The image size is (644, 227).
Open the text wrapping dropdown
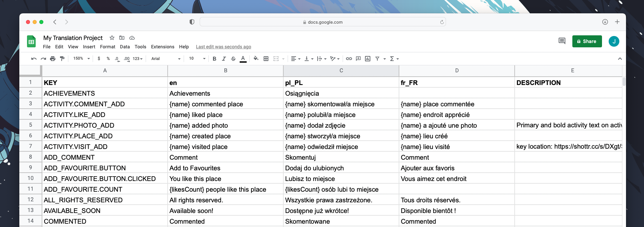(x=322, y=59)
